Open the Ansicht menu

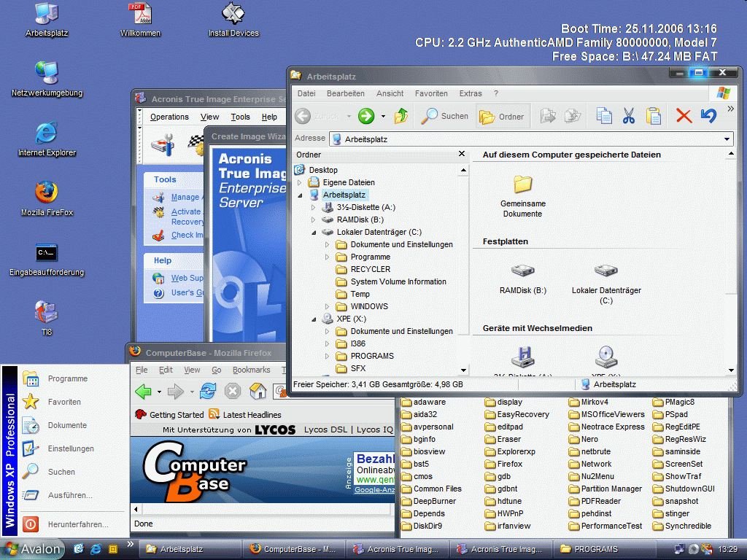[x=390, y=93]
